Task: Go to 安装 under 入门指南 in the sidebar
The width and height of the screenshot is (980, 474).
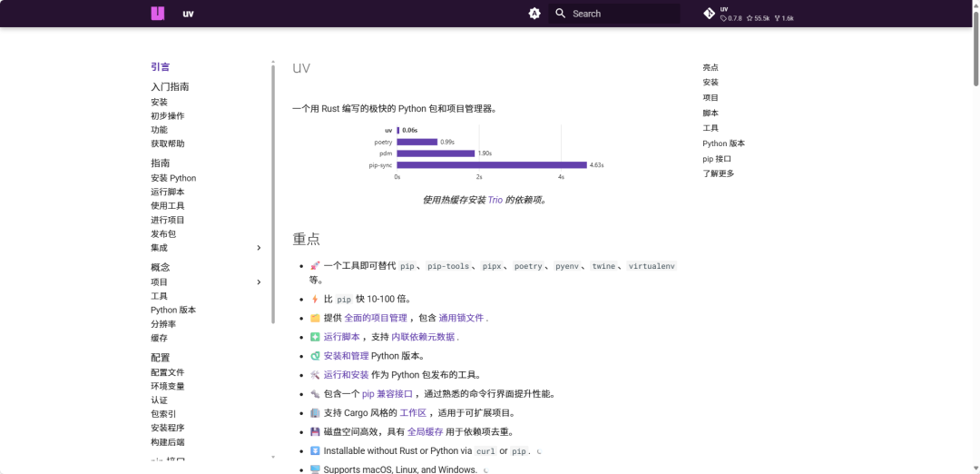Action: point(159,102)
